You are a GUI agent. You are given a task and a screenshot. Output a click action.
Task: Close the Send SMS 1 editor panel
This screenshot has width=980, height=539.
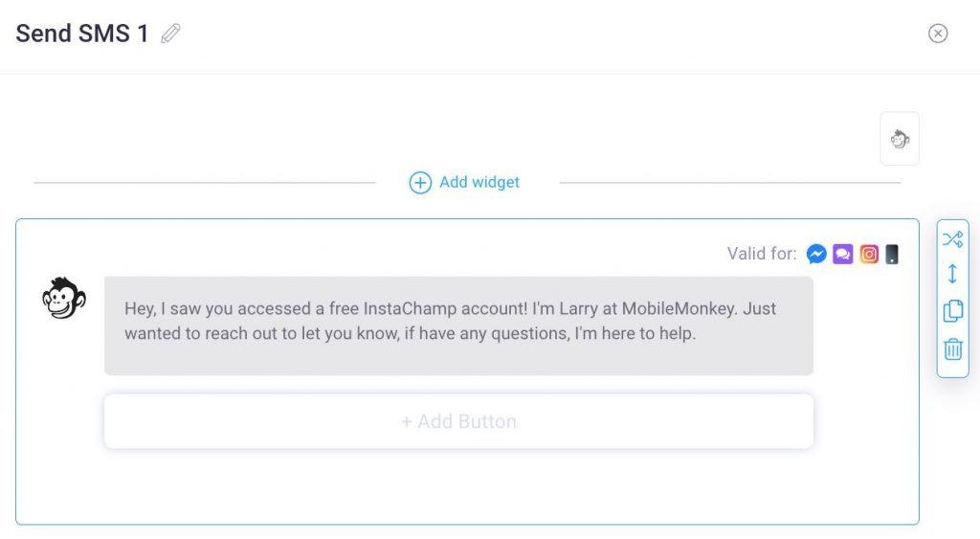[x=938, y=34]
